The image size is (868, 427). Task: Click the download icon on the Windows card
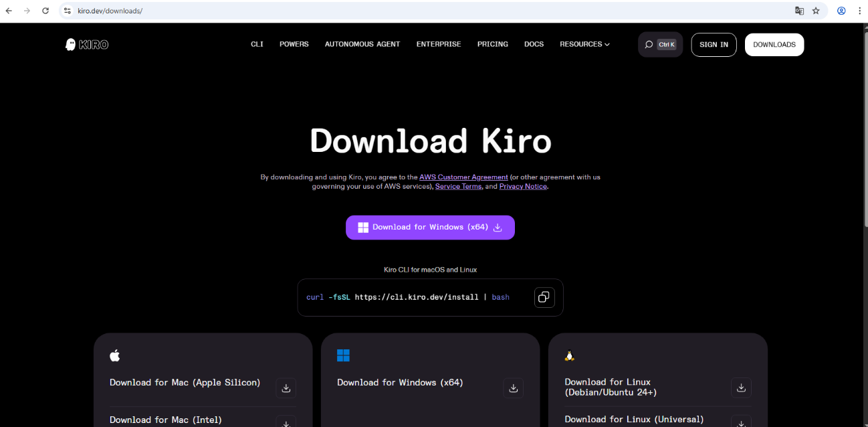pos(514,388)
